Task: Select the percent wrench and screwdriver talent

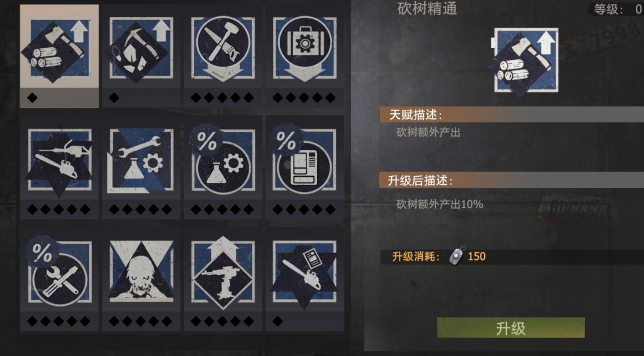Action: click(59, 279)
